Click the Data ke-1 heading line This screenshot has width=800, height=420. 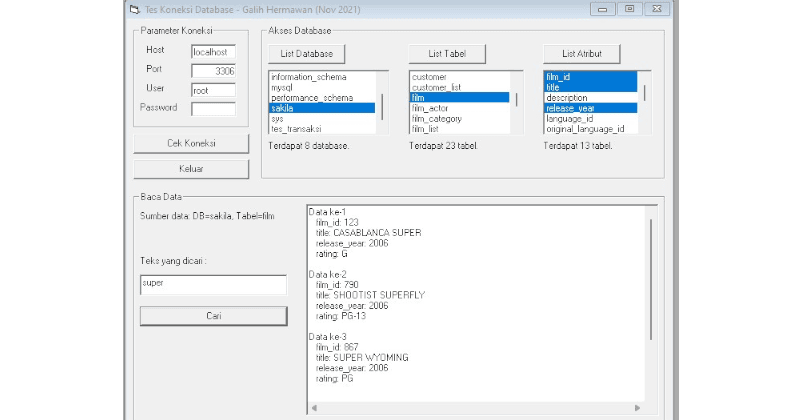[328, 212]
